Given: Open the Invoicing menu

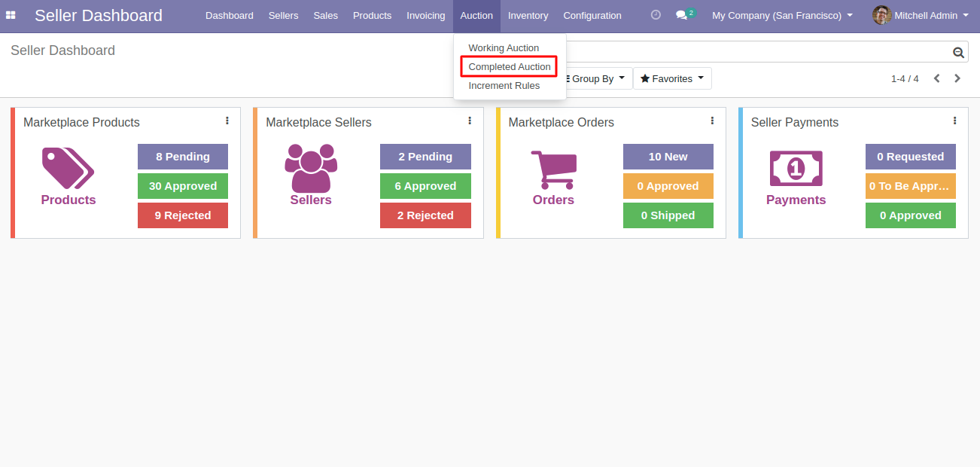Looking at the screenshot, I should (x=426, y=15).
